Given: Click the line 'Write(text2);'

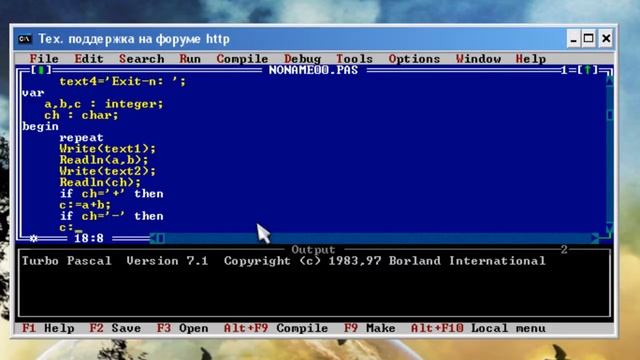Looking at the screenshot, I should click(107, 171).
